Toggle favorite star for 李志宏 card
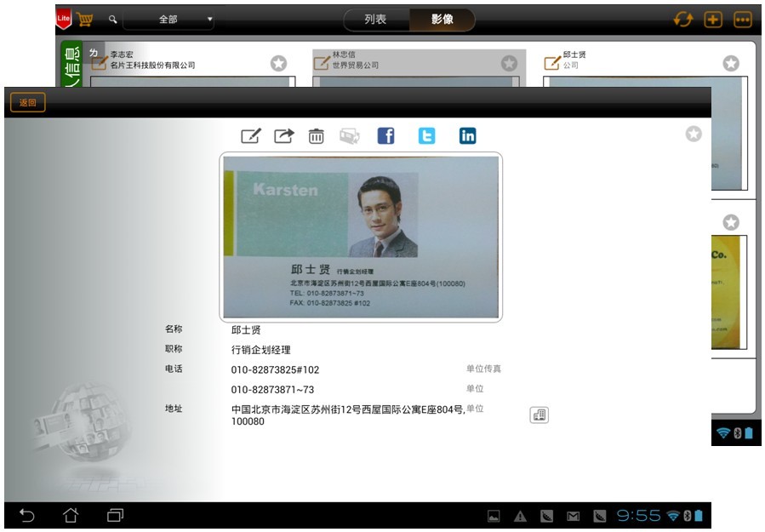 [x=278, y=63]
